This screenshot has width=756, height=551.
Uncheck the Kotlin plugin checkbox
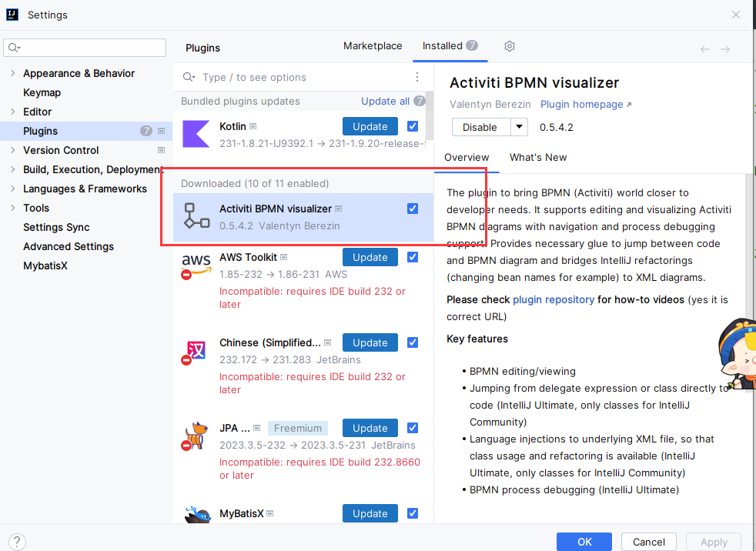413,126
